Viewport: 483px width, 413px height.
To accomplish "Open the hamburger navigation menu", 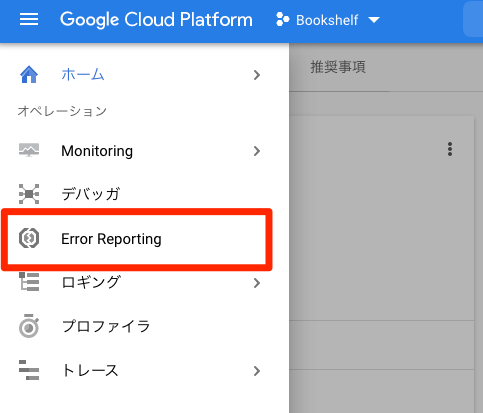I will (29, 20).
